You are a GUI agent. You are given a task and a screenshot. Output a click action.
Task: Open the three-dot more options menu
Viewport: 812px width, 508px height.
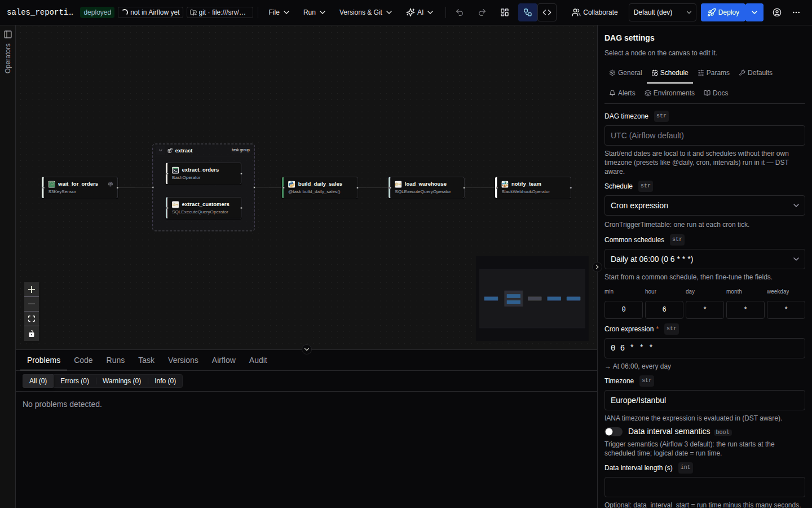coord(796,12)
